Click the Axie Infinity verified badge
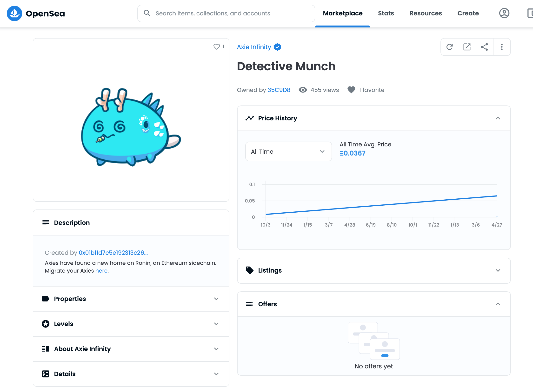533x392 pixels. click(277, 47)
